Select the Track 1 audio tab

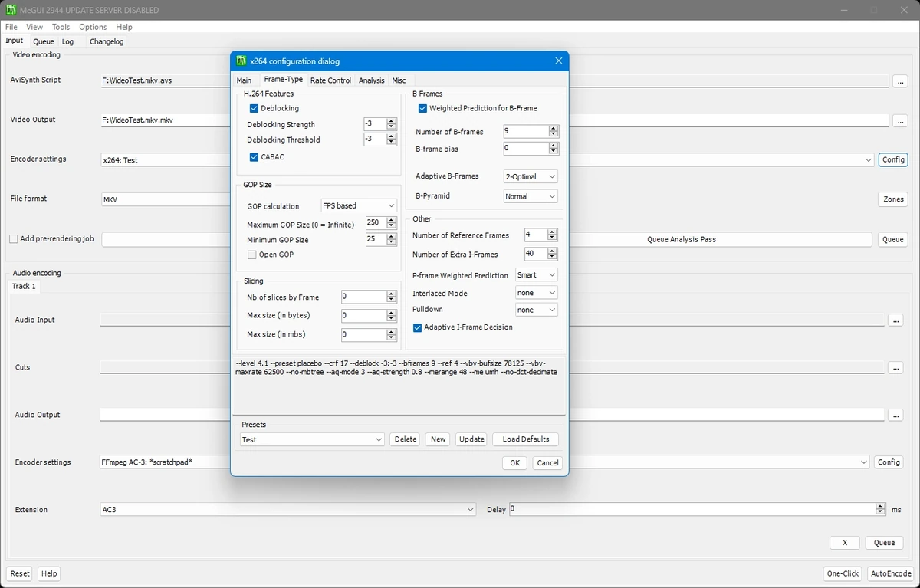24,286
